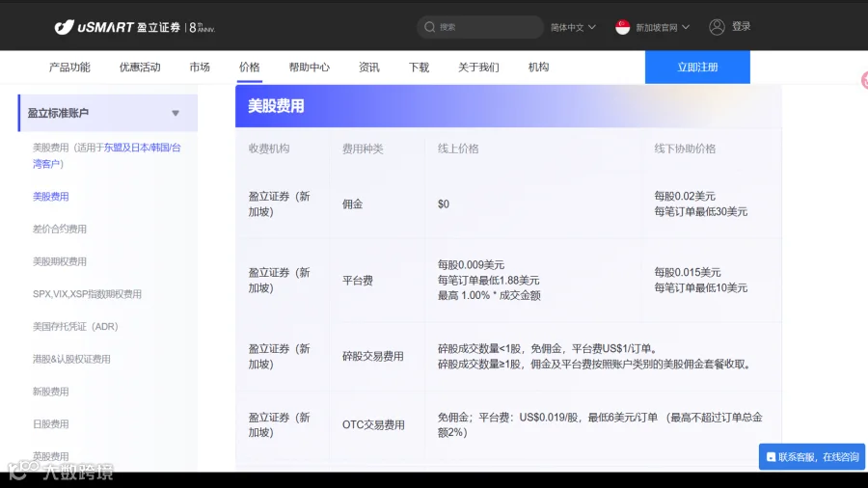Click the 登录 login link

[x=742, y=27]
